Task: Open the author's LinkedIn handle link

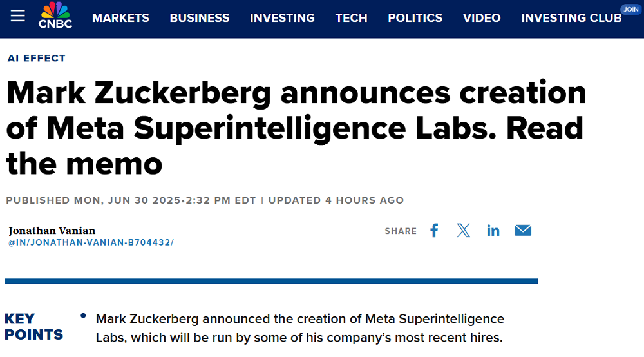Action: point(91,242)
